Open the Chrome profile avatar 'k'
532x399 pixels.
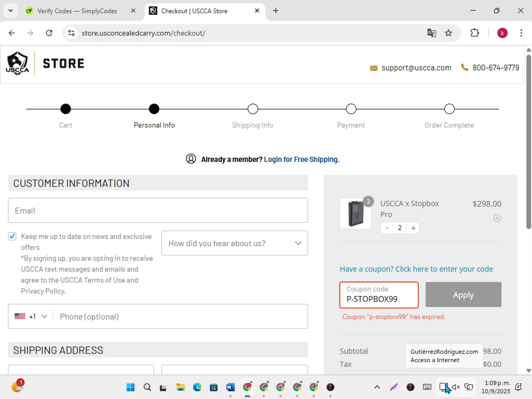tap(502, 33)
